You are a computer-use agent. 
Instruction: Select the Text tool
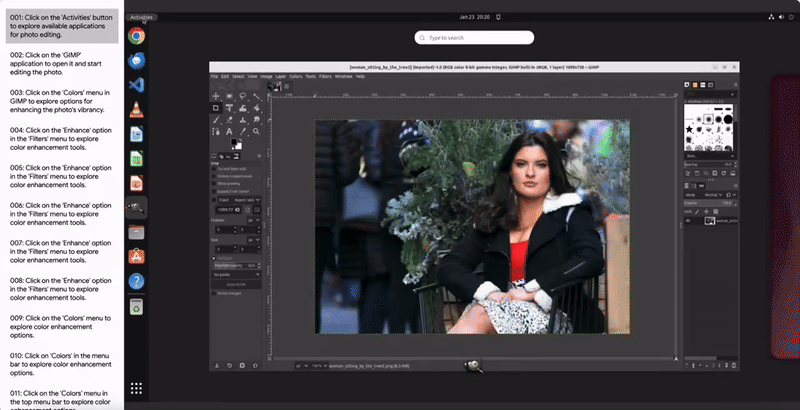[x=230, y=132]
